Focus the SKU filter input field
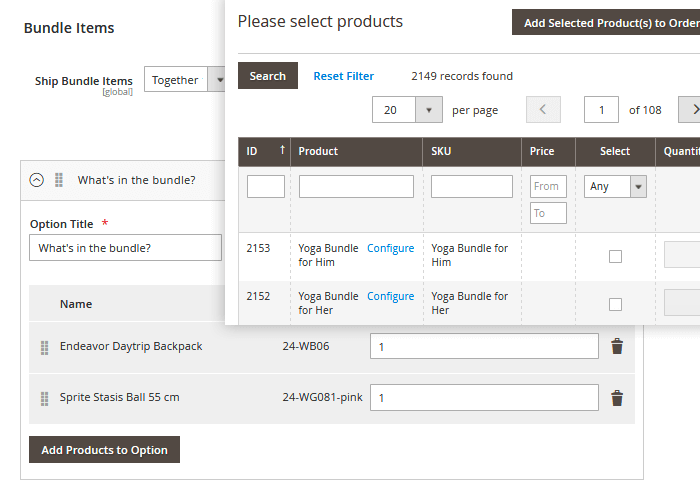This screenshot has width=700, height=500. tap(472, 186)
